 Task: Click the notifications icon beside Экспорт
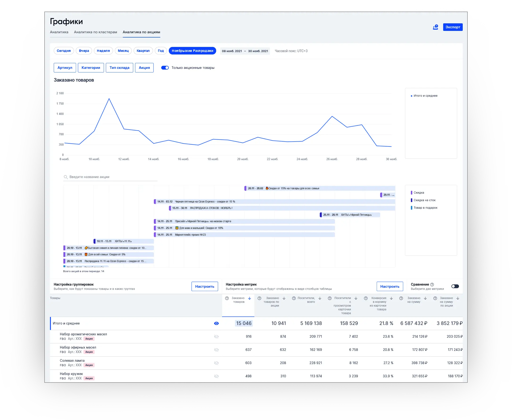pos(435,27)
